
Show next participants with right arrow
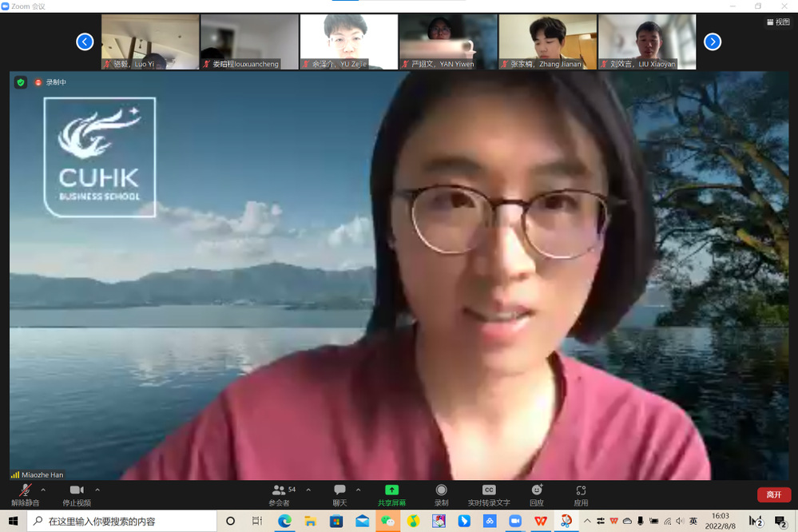(x=713, y=42)
